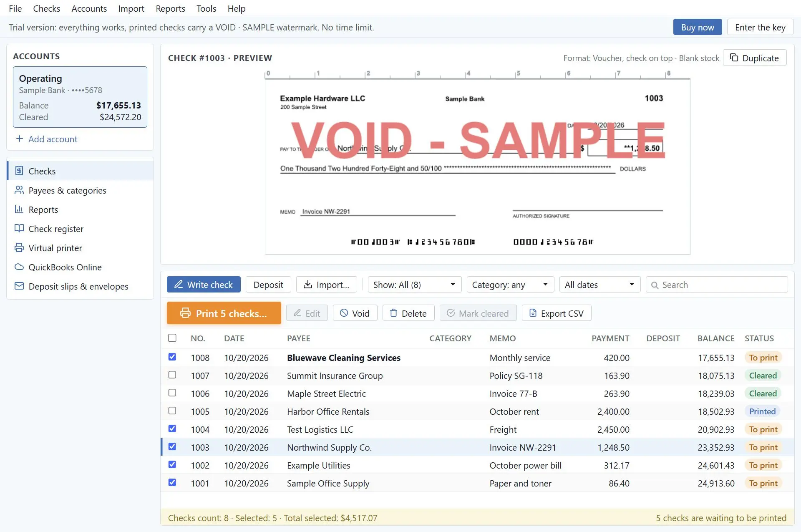Click the Delete trash can icon
This screenshot has width=801, height=532.
[x=393, y=313]
